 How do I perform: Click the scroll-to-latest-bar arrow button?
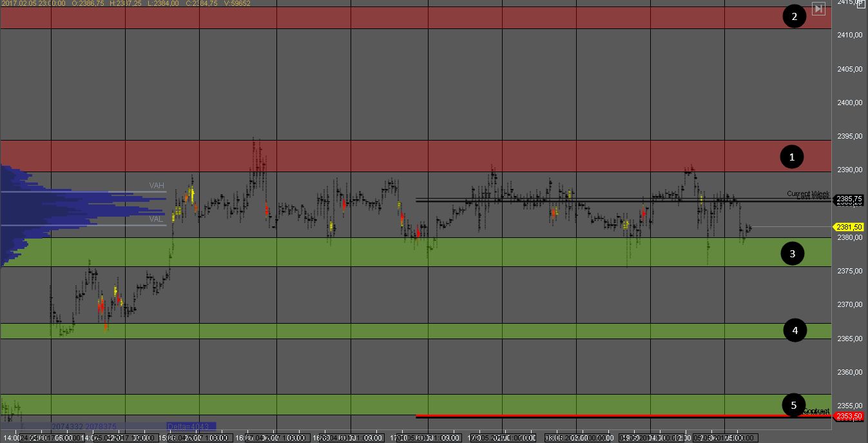818,8
